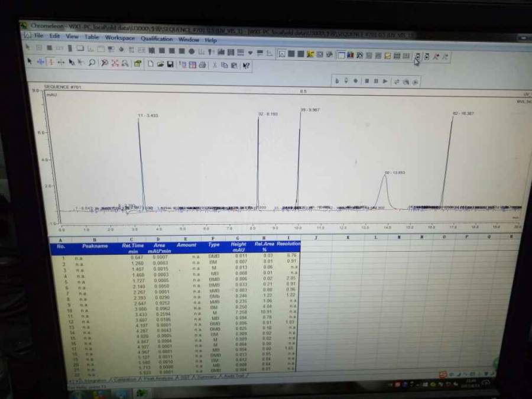
Task: Click the context help arrow icon
Action: [x=246, y=66]
